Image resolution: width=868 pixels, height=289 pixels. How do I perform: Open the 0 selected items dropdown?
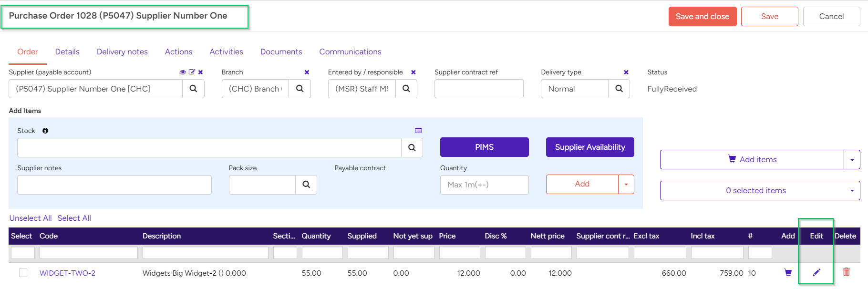click(x=760, y=191)
